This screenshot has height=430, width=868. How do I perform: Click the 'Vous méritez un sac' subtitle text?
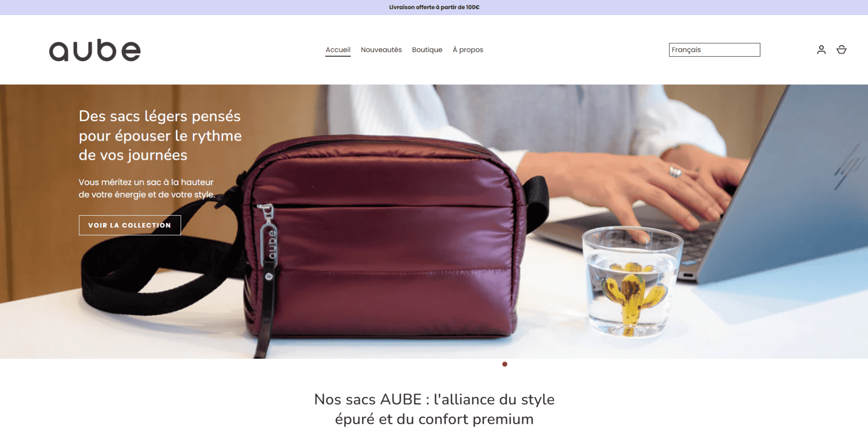(147, 188)
